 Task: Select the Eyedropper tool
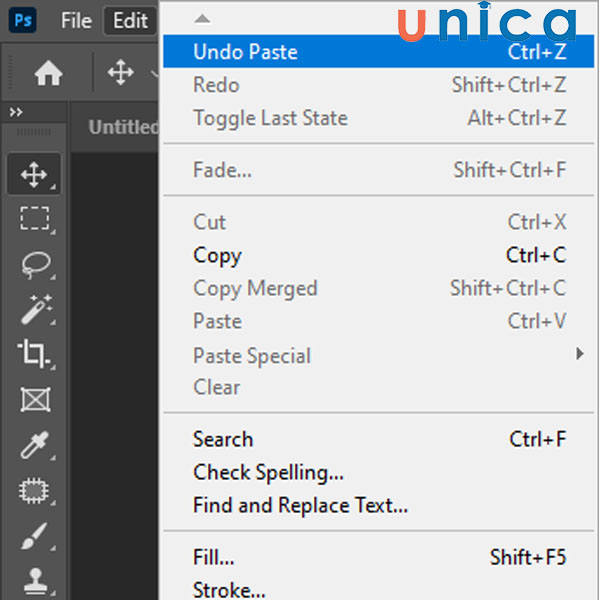(35, 446)
